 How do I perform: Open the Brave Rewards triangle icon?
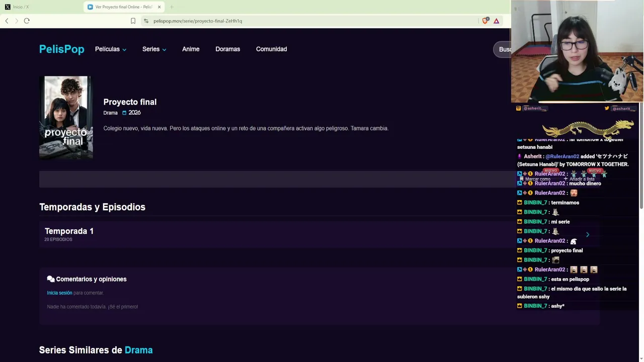pos(496,21)
